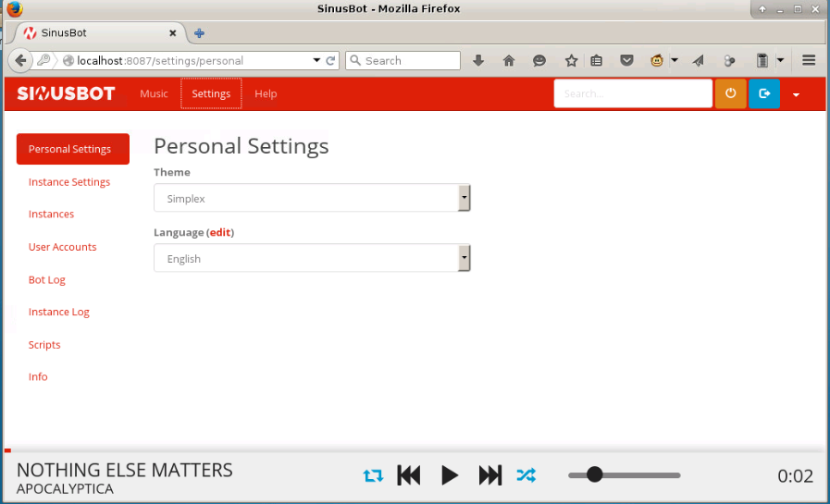Click the chat bubble toolbar icon
The image size is (830, 504).
[539, 61]
